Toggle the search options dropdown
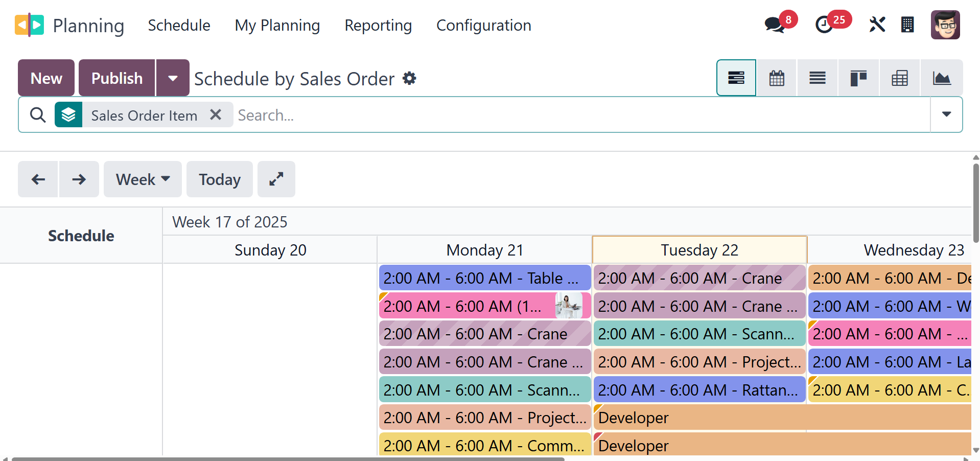 point(946,114)
